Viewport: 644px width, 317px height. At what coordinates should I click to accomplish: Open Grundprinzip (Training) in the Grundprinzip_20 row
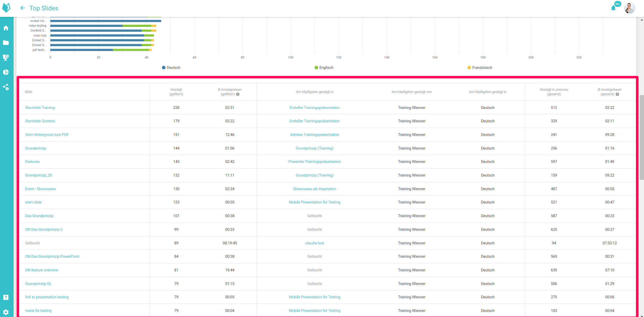coord(315,175)
